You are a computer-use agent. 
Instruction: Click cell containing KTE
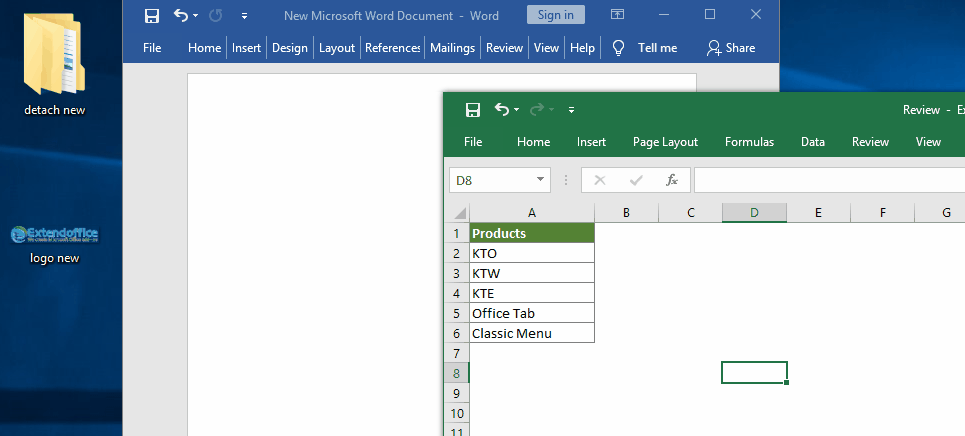pos(532,293)
